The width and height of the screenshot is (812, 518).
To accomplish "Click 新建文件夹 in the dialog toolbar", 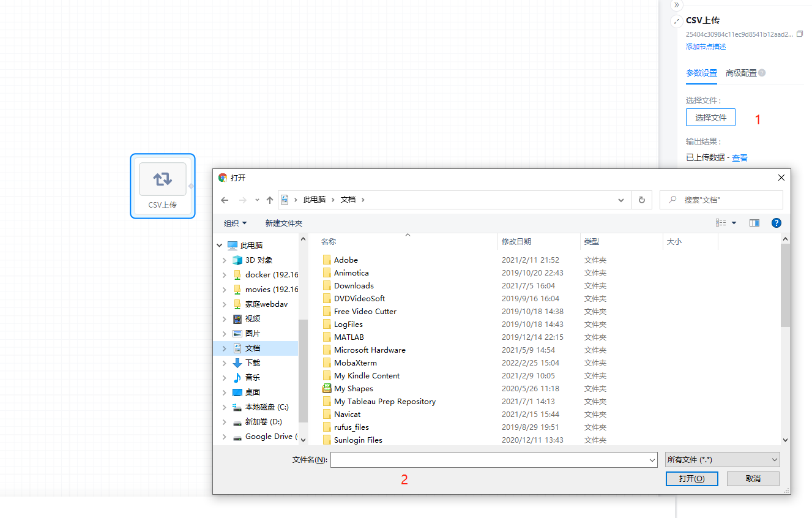I will [284, 223].
